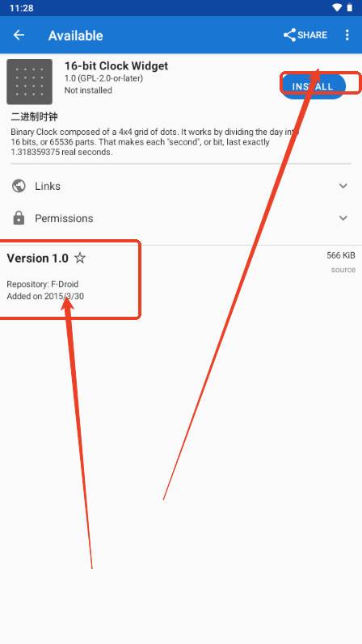Screen dimensions: 362x644
Task: Tap the 16-bit Clock Widget app icon
Action: [29, 82]
